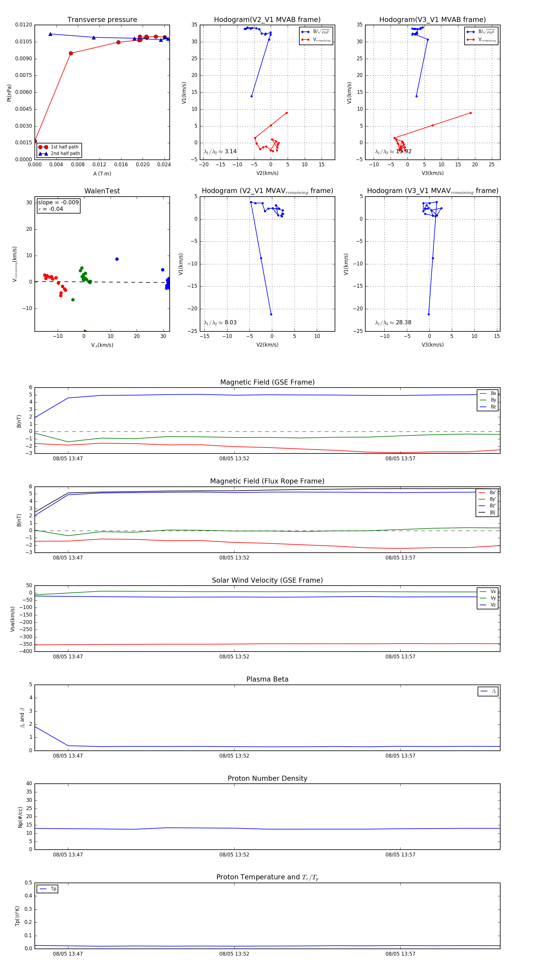Click the 'Np(#/cc)' y-axis label
This screenshot has height=980, width=535.
point(20,817)
